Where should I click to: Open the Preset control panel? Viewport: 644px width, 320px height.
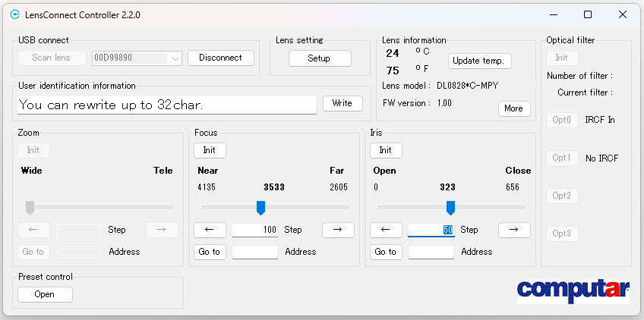click(x=45, y=294)
